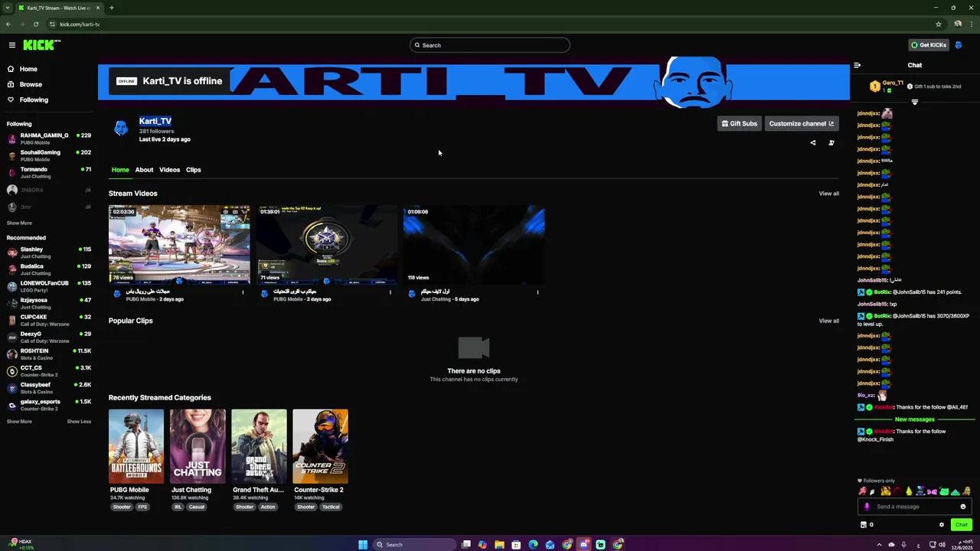Image resolution: width=980 pixels, height=551 pixels.
Task: Bookmark this page with star icon
Action: coord(939,24)
